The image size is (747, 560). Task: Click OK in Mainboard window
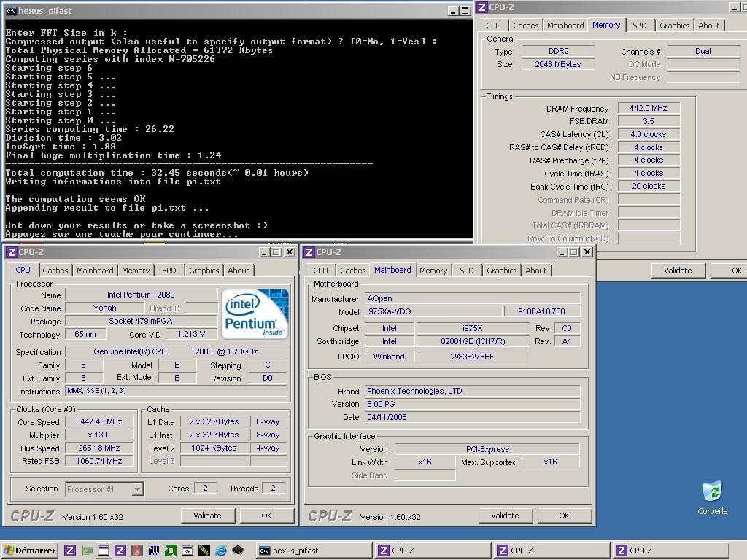tap(564, 516)
